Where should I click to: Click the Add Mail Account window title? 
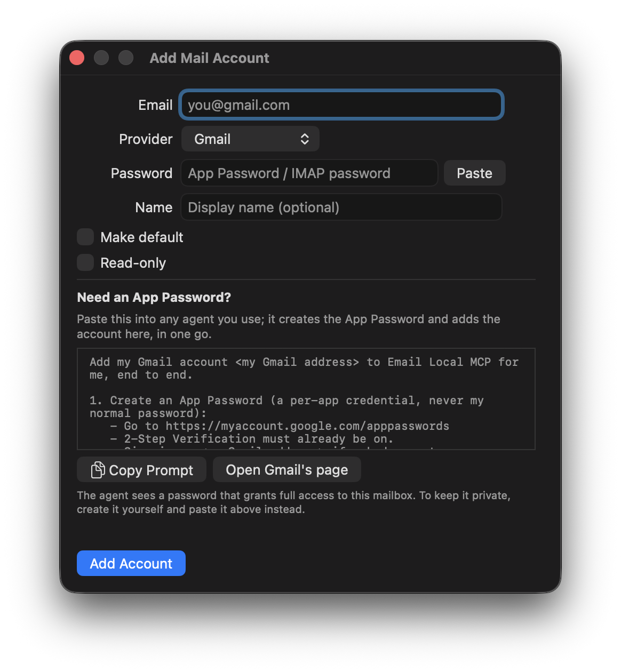pyautogui.click(x=209, y=58)
